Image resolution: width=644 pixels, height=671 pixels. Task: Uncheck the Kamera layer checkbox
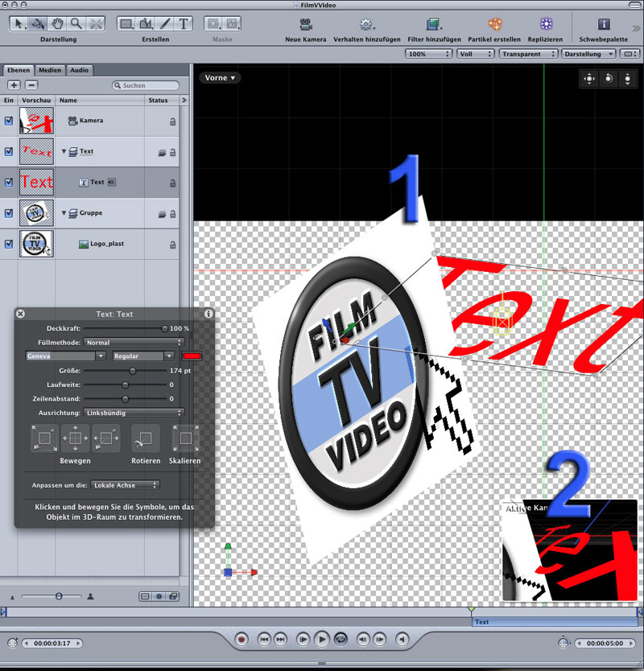pos(9,121)
